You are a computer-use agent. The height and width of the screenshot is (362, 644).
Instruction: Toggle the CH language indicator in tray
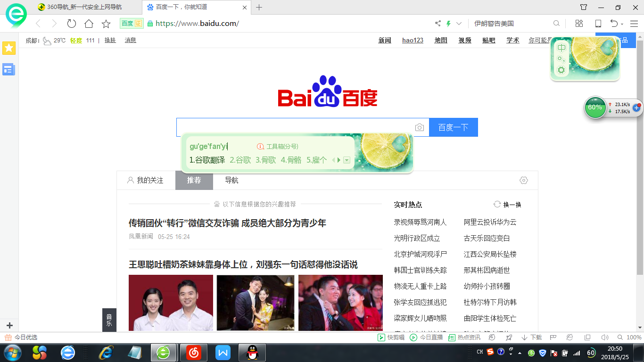[x=480, y=352]
